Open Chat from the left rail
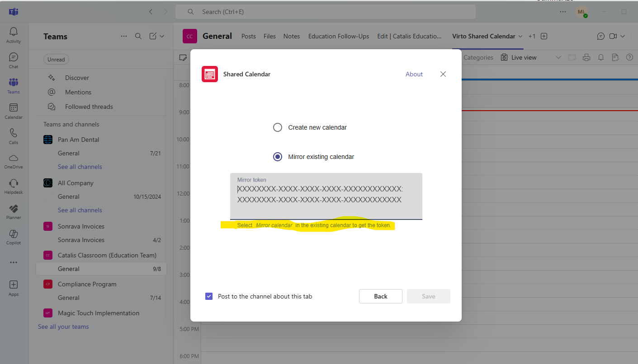638x364 pixels. [x=14, y=60]
